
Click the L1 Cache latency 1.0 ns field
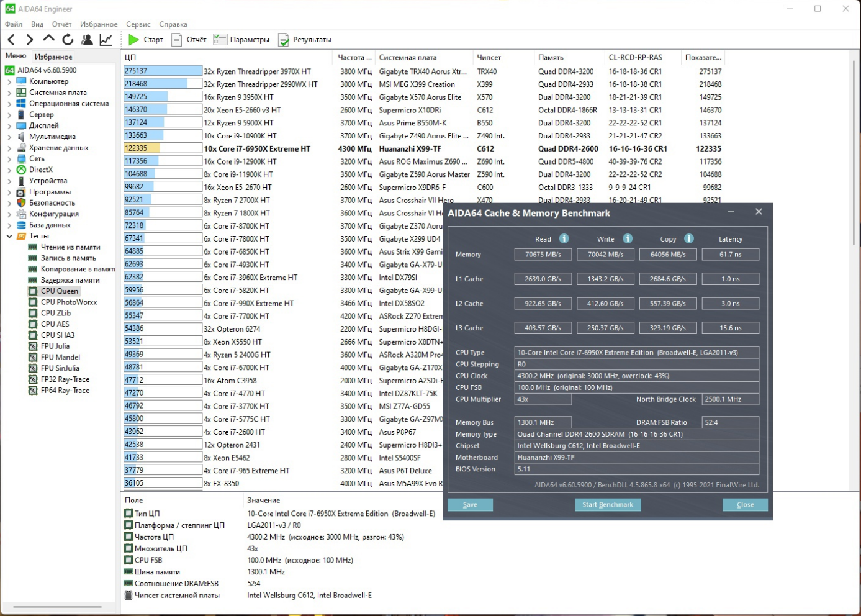pos(731,279)
